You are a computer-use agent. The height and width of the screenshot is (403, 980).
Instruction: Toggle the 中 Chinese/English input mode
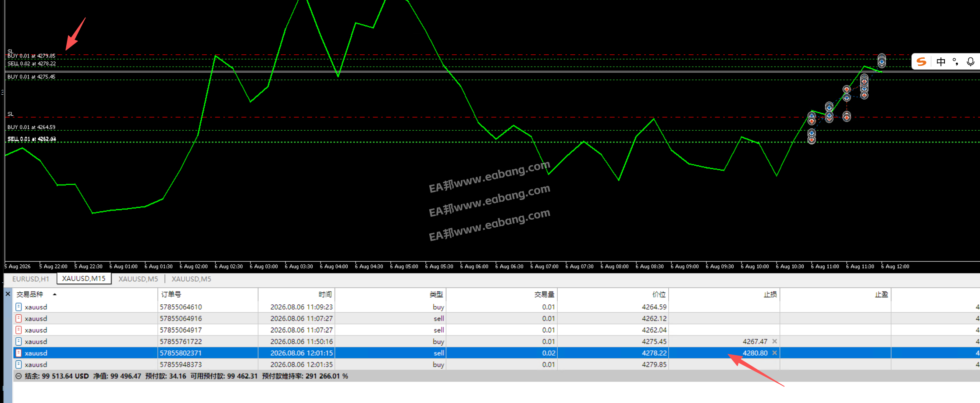click(941, 62)
